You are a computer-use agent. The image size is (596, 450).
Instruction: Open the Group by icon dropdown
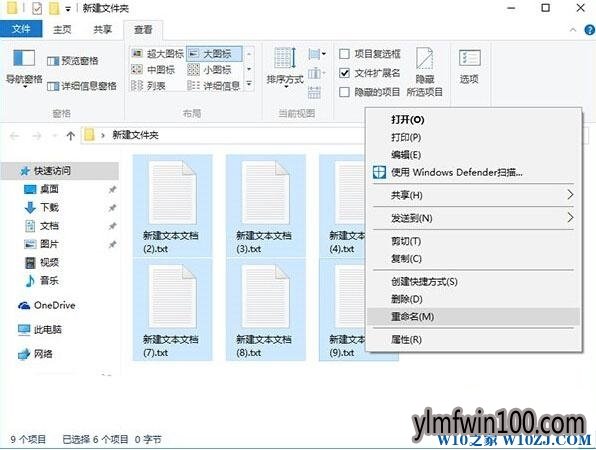point(317,54)
